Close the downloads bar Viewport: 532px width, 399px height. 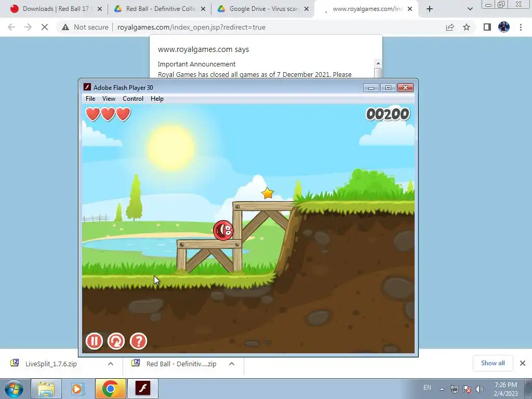tap(523, 363)
